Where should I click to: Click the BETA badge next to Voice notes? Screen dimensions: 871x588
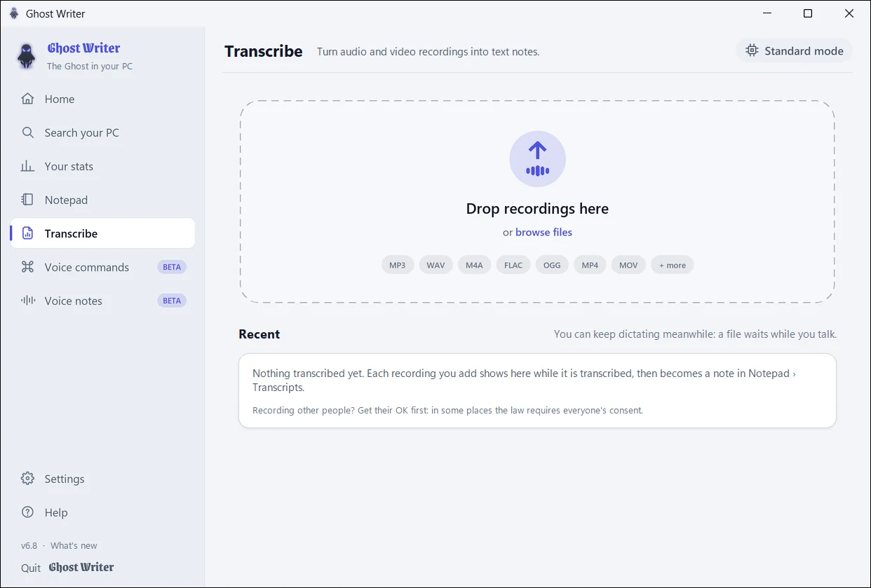(172, 301)
